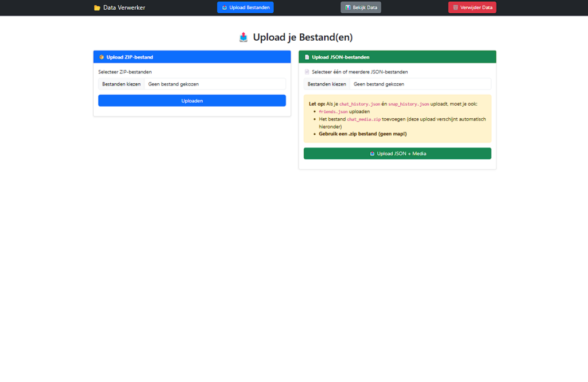The width and height of the screenshot is (588, 382).
Task: Click the chart icon in the Bekijk Data button
Action: [x=347, y=7]
